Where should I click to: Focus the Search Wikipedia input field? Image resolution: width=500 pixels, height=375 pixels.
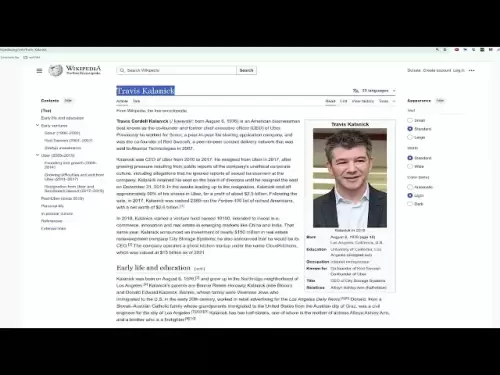coord(177,70)
